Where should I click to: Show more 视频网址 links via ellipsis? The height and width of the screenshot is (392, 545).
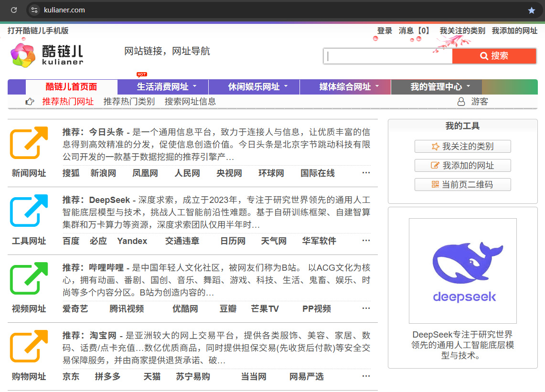[x=366, y=308]
